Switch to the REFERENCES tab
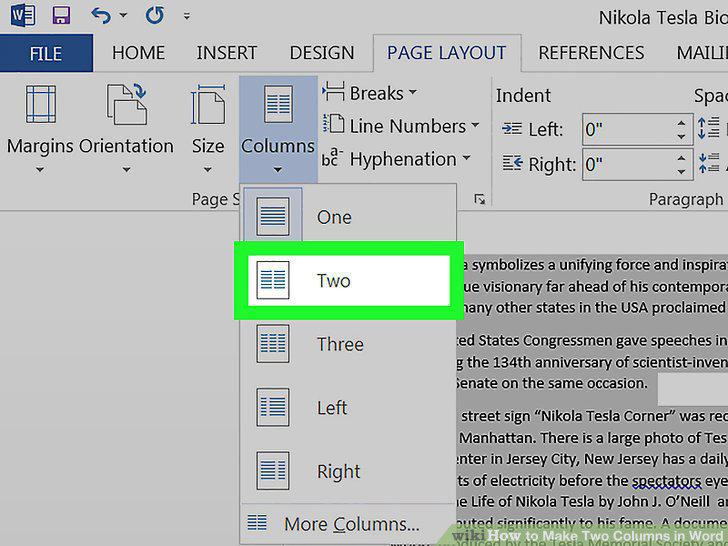The width and height of the screenshot is (728, 546). pyautogui.click(x=591, y=53)
